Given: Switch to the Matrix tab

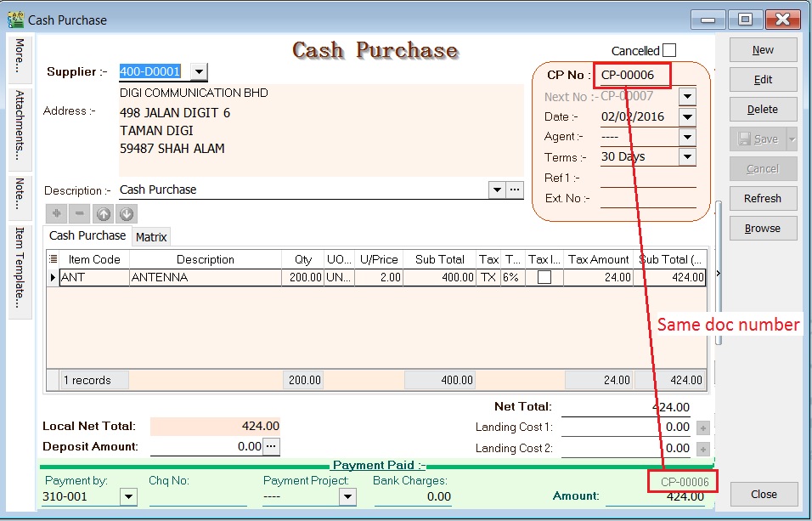Looking at the screenshot, I should point(151,236).
